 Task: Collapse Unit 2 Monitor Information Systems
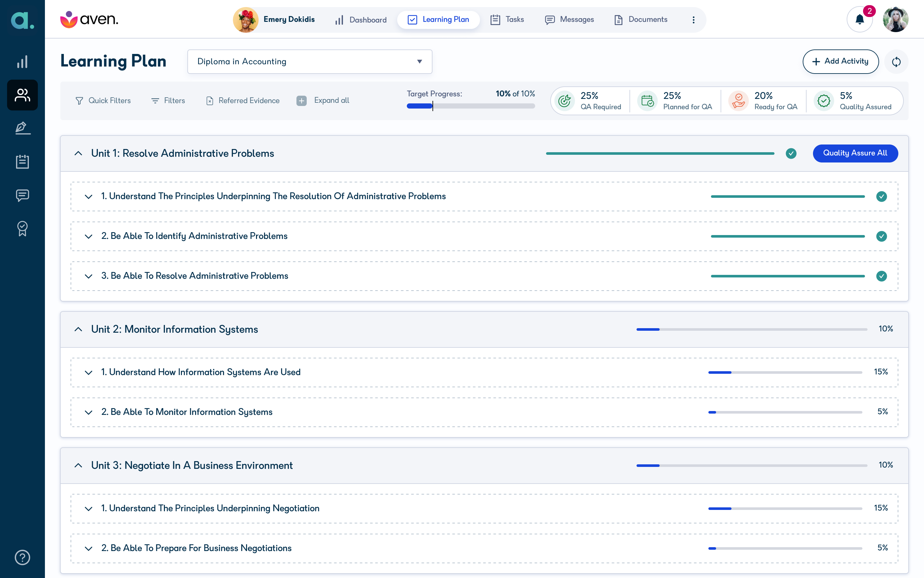coord(78,329)
